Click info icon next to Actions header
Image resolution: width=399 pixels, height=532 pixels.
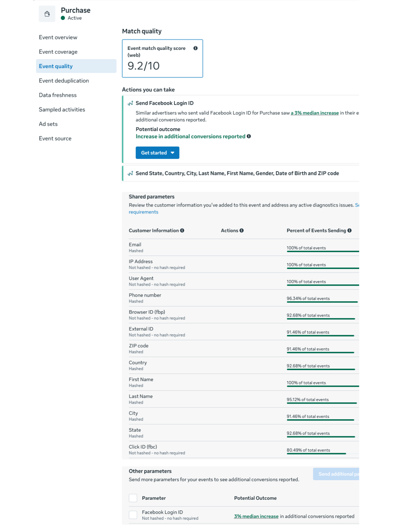click(x=242, y=230)
